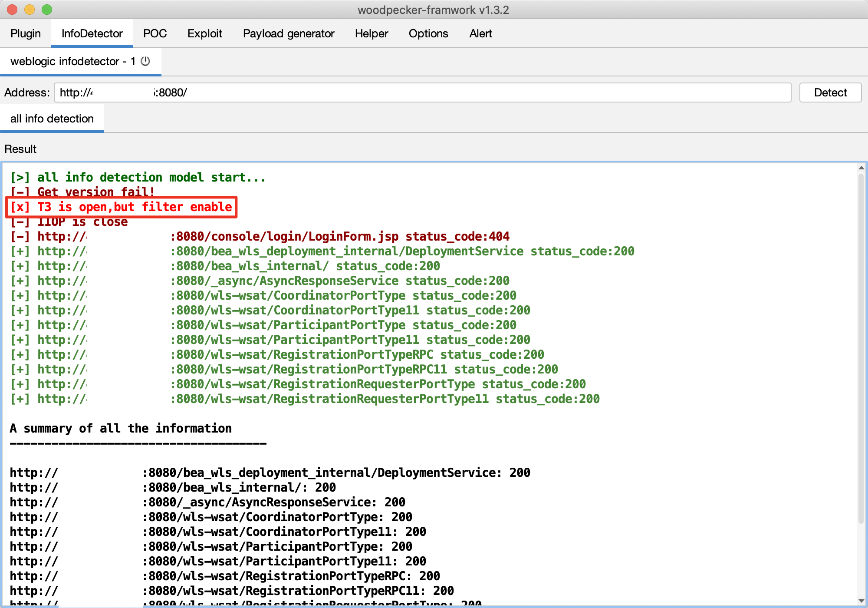This screenshot has height=608, width=868.
Task: Click the Helper tab icon
Action: pyautogui.click(x=371, y=33)
